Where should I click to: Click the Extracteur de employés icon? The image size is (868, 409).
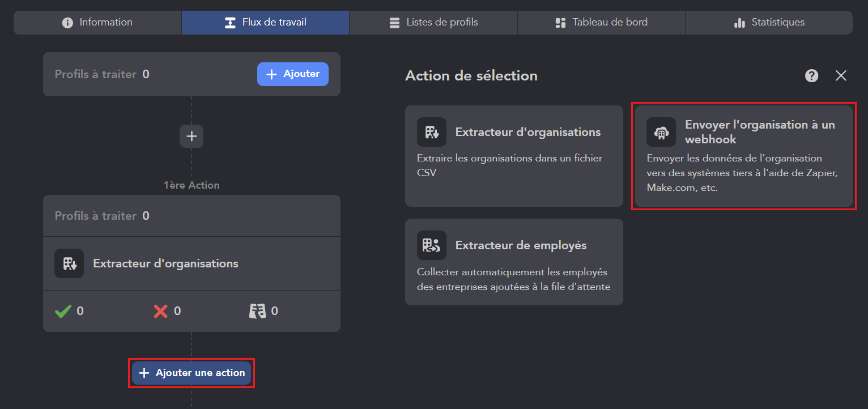tap(432, 245)
